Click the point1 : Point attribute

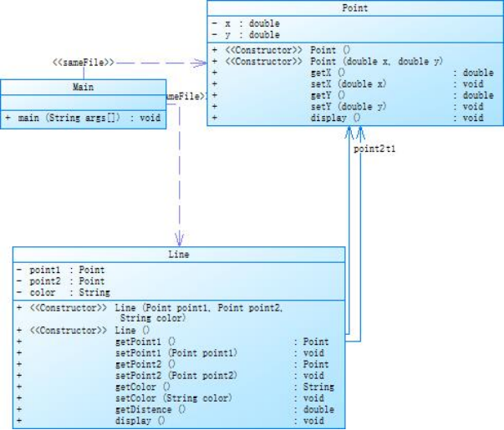tap(61, 270)
